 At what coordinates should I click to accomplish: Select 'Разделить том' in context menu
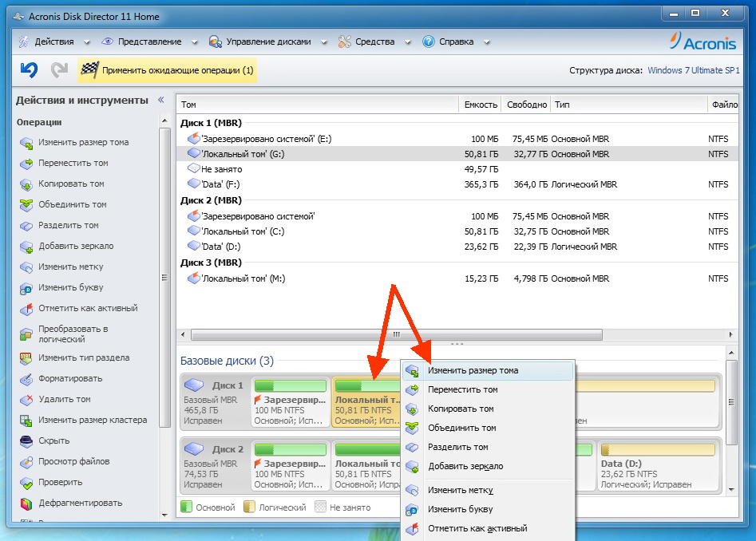[x=458, y=447]
